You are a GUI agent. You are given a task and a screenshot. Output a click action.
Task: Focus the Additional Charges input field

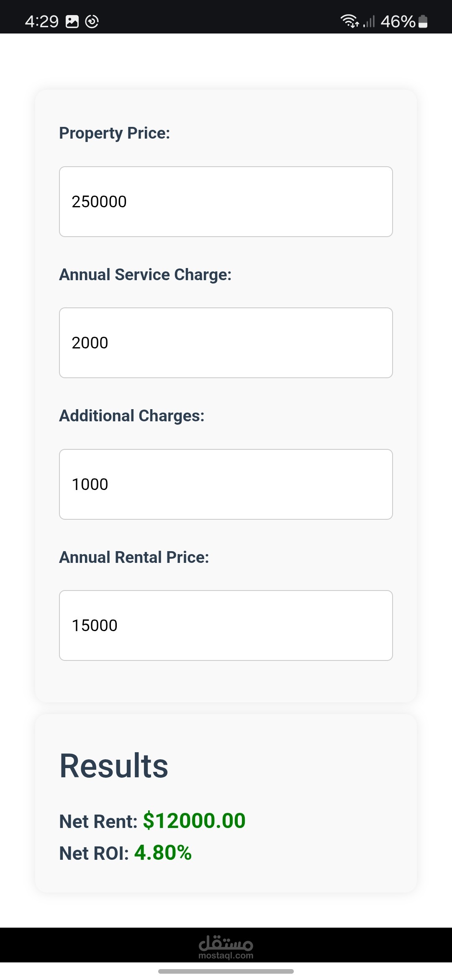click(226, 485)
